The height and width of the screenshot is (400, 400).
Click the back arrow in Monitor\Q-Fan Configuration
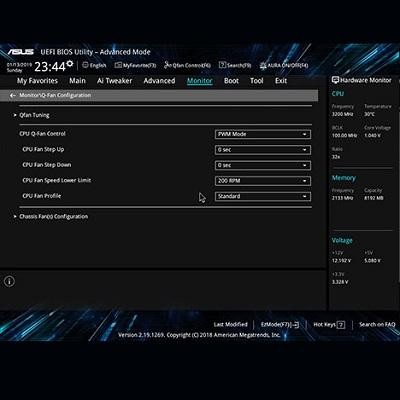[13, 96]
